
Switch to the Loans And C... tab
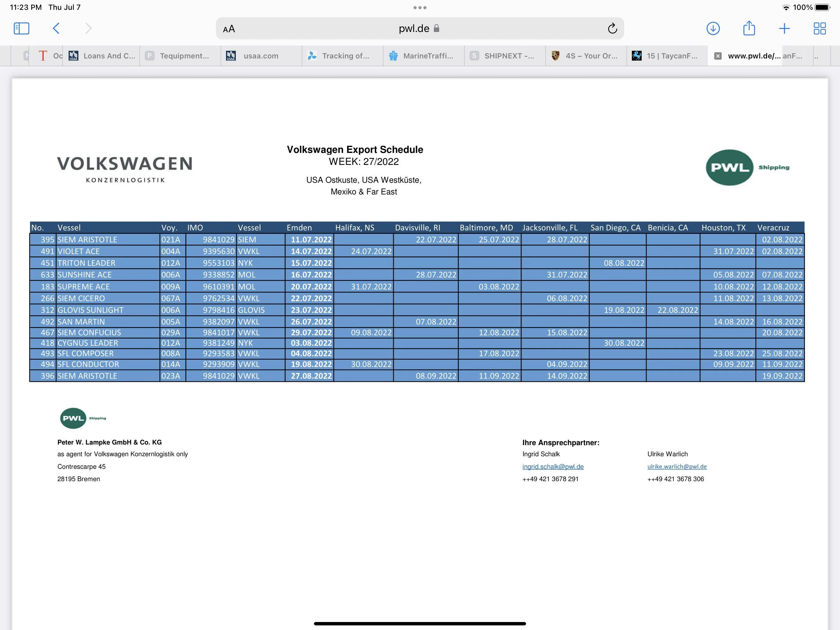click(101, 56)
